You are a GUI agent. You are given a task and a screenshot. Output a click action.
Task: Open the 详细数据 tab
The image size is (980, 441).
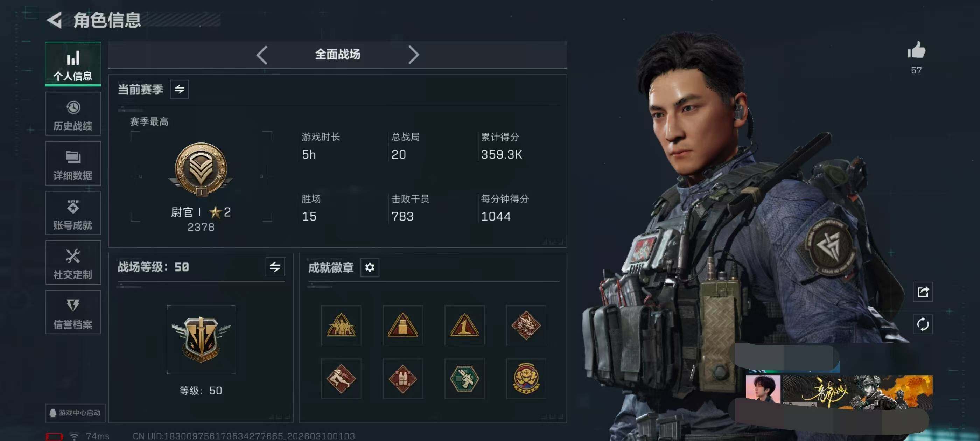(x=73, y=163)
